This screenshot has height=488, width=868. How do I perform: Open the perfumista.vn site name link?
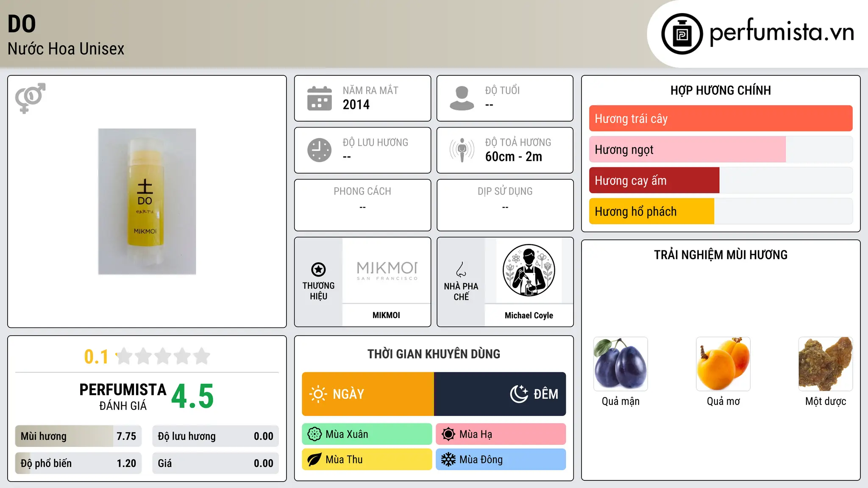pos(782,32)
